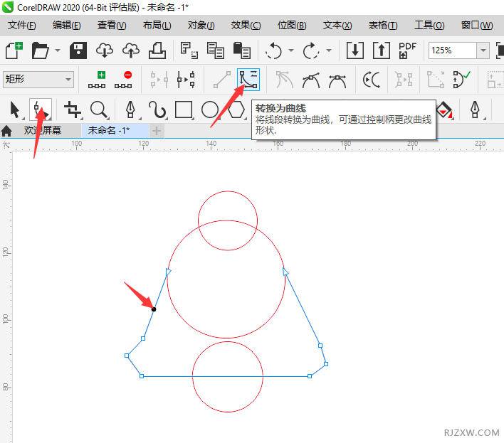Add a node with the green plus icon
The image size is (504, 443).
[97, 80]
